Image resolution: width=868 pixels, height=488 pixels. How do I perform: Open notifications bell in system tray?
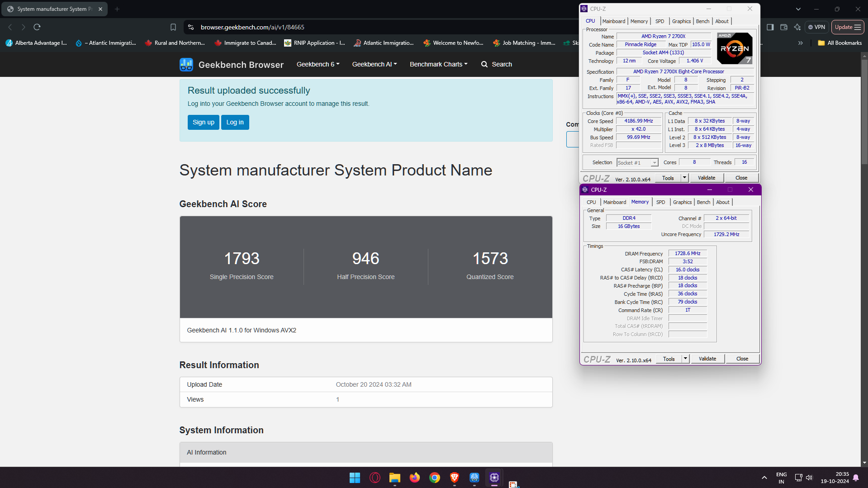856,478
